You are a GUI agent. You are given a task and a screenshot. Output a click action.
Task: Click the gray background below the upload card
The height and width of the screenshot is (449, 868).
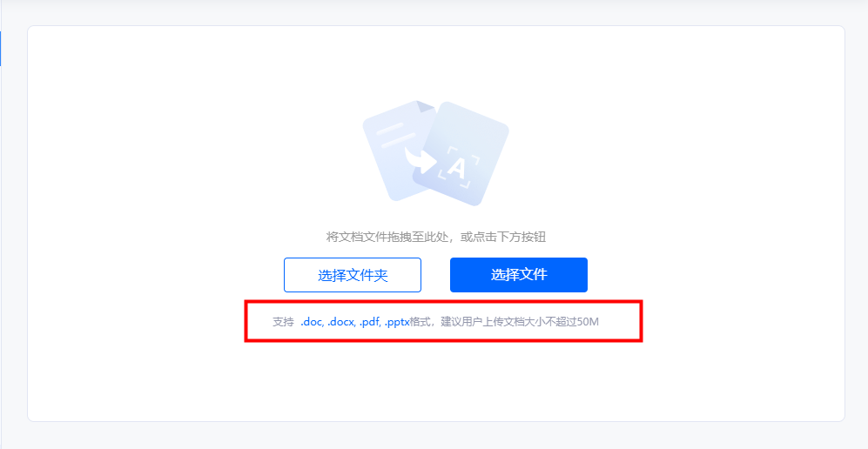coord(434,436)
